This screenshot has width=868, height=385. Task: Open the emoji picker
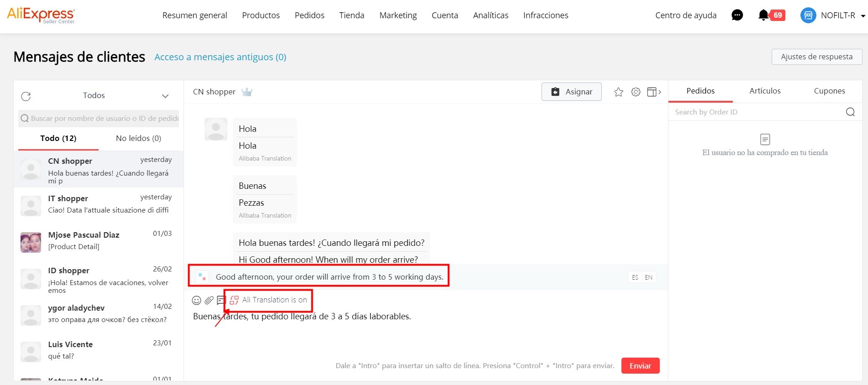click(196, 300)
